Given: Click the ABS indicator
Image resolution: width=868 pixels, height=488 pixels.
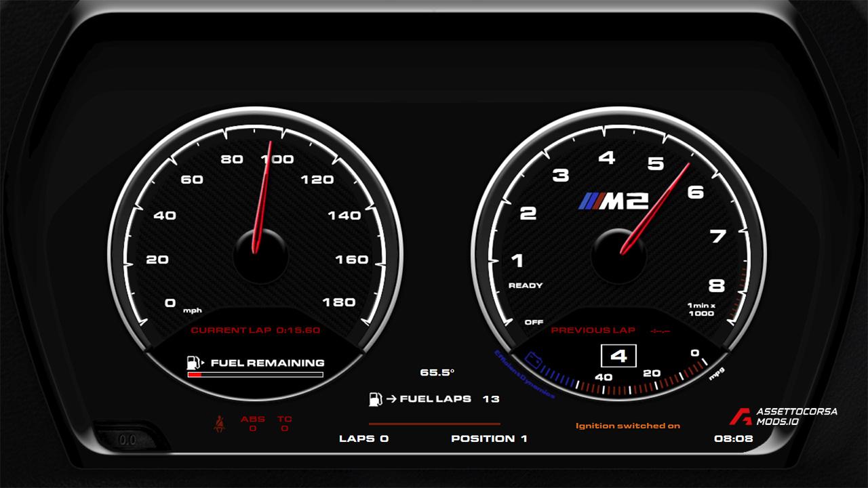Looking at the screenshot, I should coord(253,424).
